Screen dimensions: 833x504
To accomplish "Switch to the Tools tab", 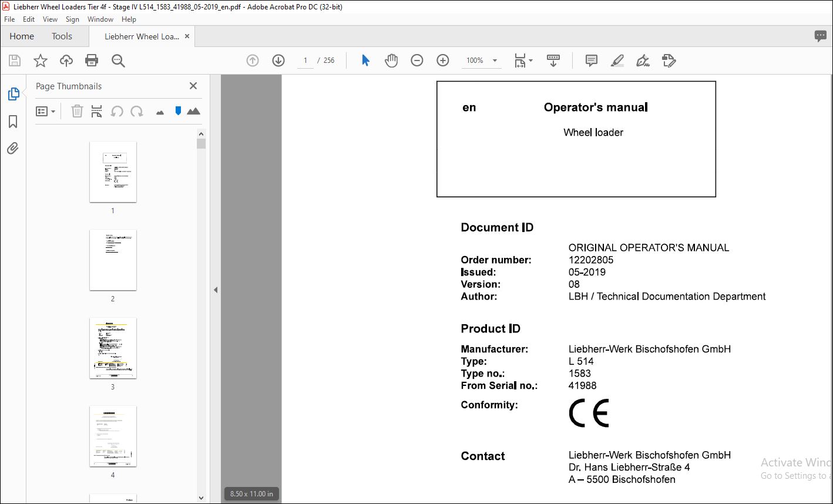I will (62, 36).
